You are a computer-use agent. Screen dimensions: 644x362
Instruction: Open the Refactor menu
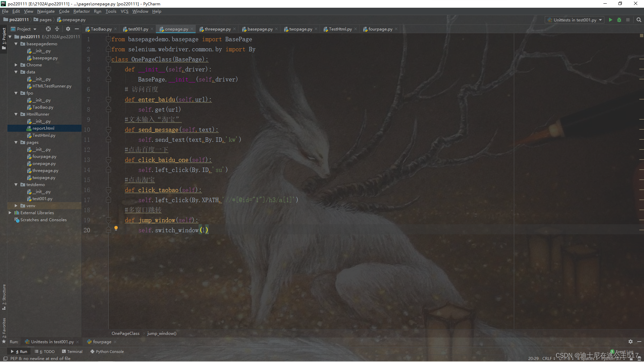(82, 11)
